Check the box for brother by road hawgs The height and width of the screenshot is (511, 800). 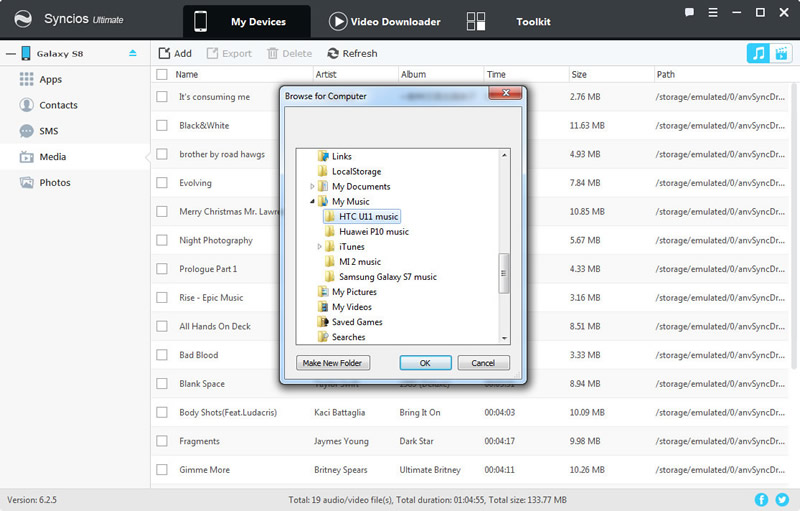tap(162, 154)
